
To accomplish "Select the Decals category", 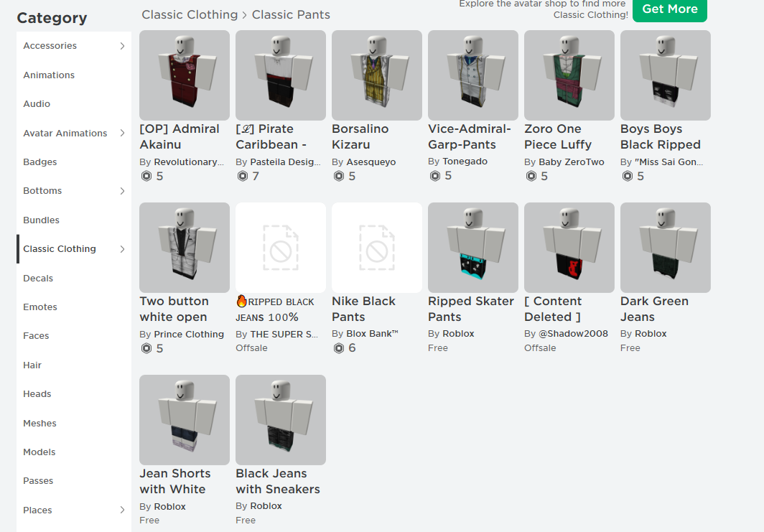I will (x=38, y=278).
